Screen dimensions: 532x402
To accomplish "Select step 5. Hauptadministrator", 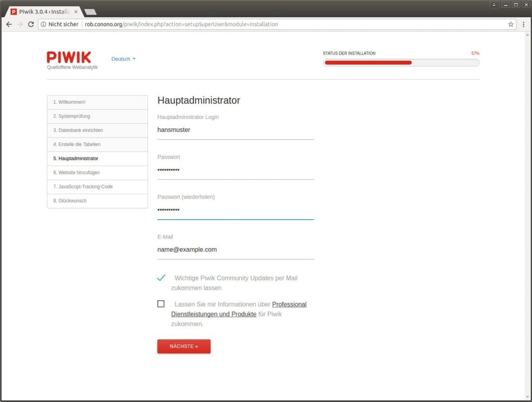I will pos(97,158).
